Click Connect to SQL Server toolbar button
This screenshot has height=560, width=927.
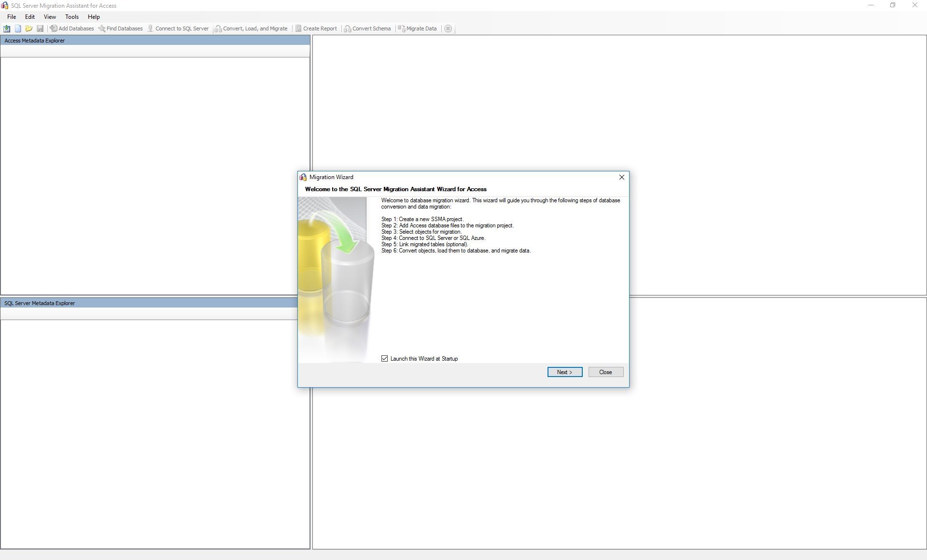(178, 28)
